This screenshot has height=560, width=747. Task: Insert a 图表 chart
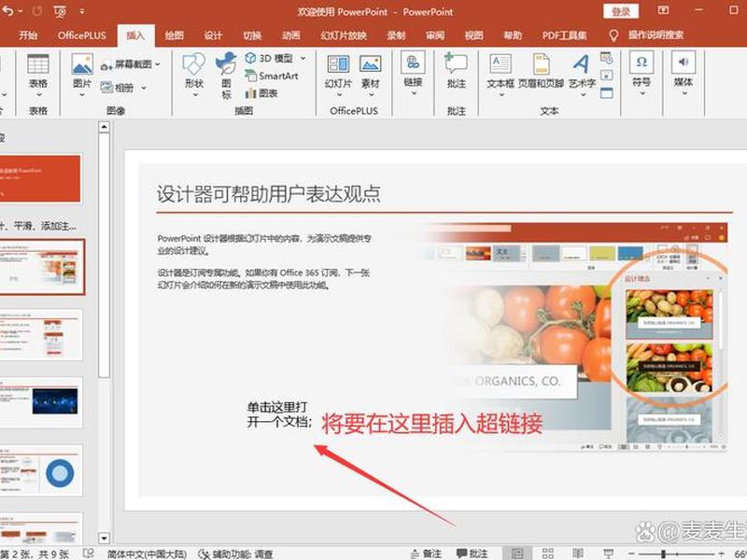click(x=261, y=92)
